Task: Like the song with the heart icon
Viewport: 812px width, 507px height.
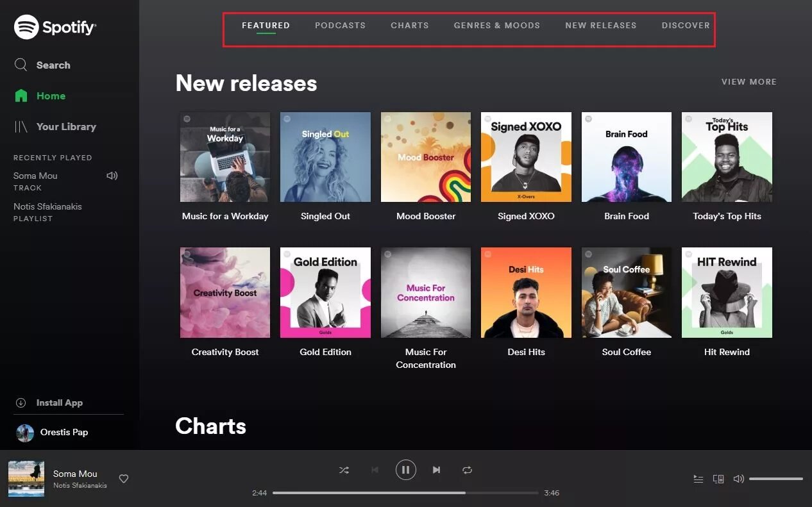Action: 124,479
